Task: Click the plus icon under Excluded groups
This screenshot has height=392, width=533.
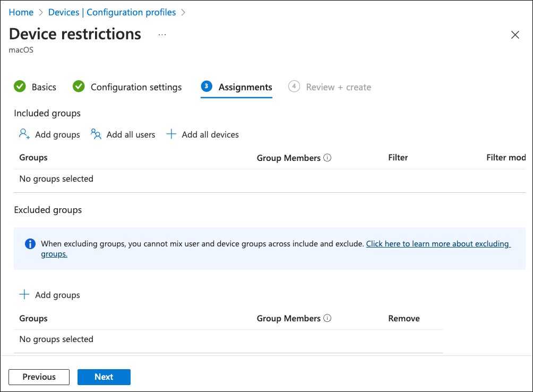Action: pos(24,295)
